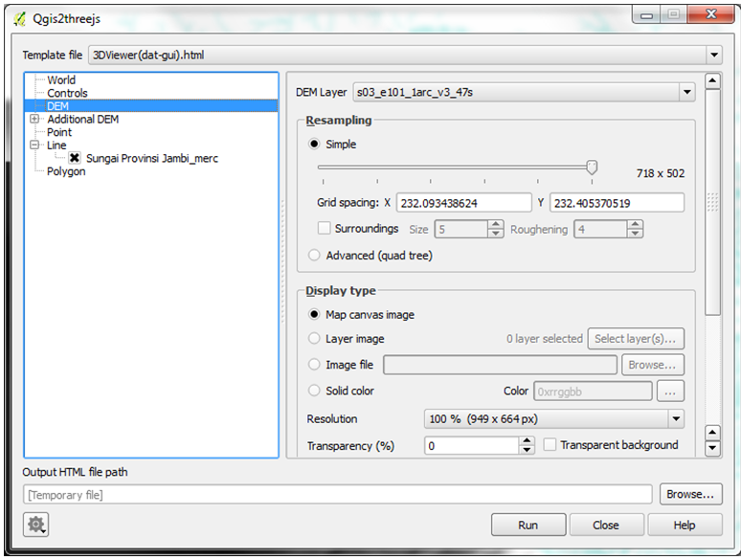Screen dimensions: 741x560
Task: Click the Output HTML file path field
Action: tap(337, 494)
